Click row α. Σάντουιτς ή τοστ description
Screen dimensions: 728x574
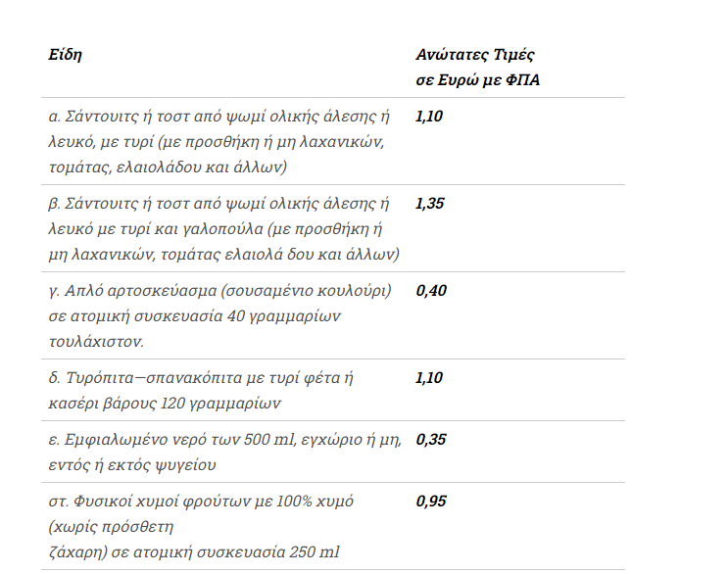click(218, 141)
